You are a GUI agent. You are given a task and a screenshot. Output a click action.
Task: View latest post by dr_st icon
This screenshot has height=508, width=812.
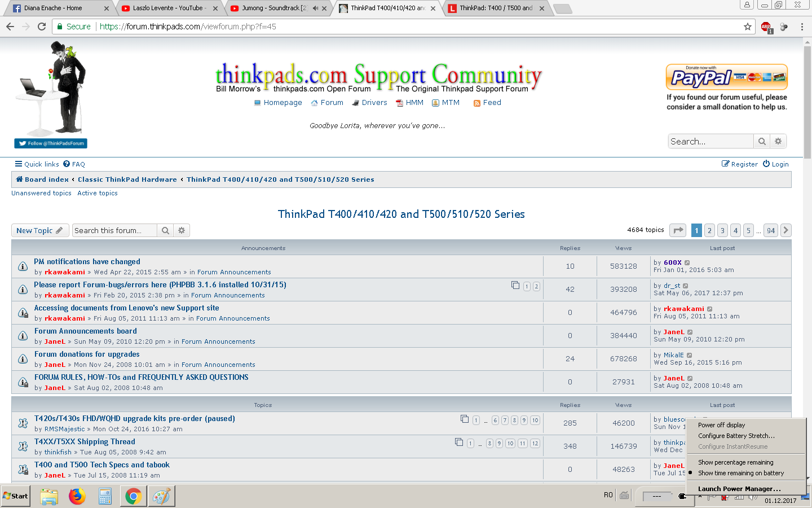click(686, 286)
